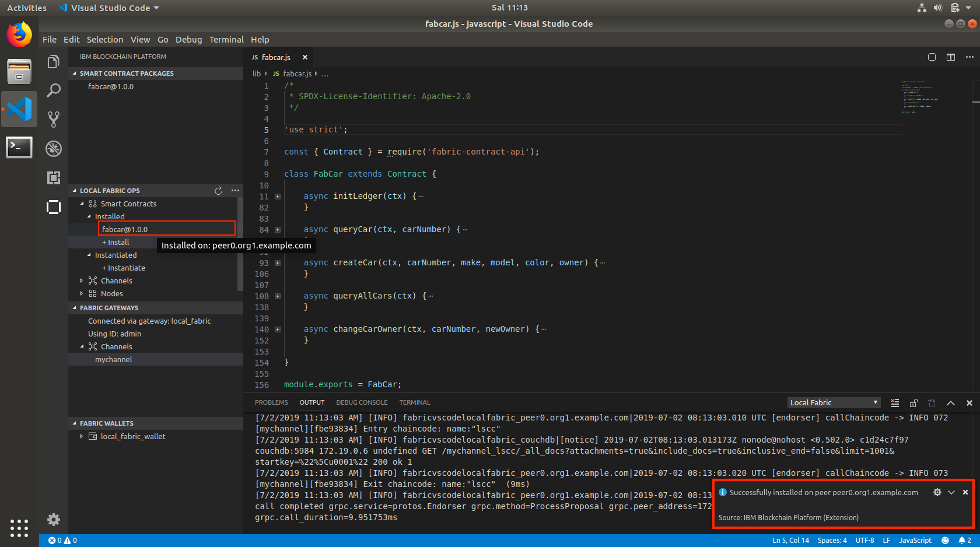Expand local_fabric_wallet tree item

[x=82, y=436]
